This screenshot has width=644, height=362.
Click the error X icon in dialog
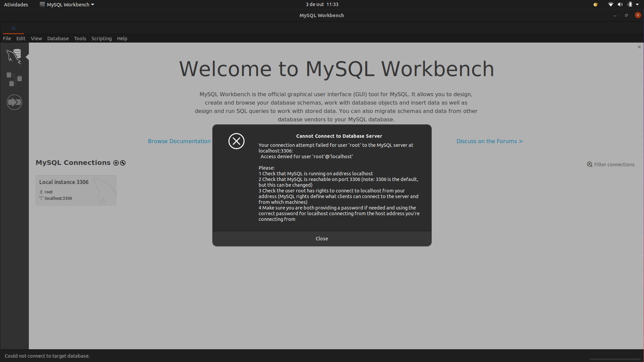tap(236, 141)
